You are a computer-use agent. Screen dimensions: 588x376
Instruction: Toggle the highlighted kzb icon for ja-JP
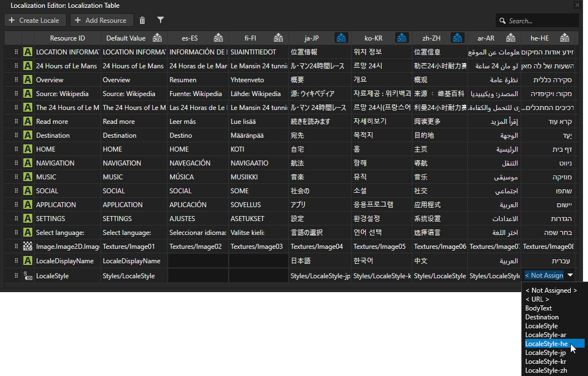(341, 38)
